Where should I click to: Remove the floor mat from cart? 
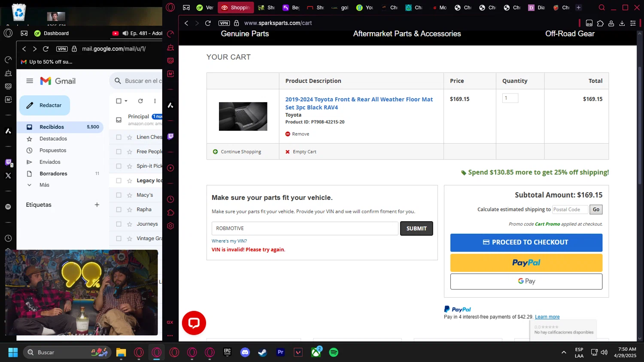pos(297,134)
